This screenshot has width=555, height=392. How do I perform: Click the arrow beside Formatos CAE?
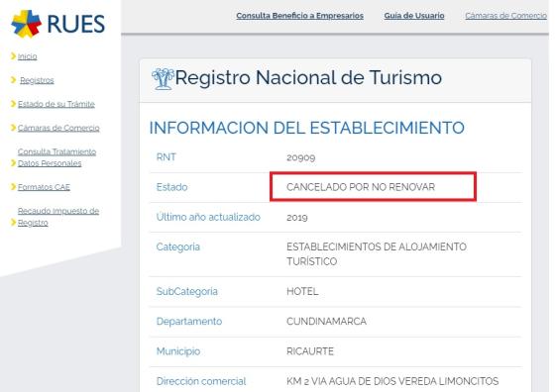[14, 186]
